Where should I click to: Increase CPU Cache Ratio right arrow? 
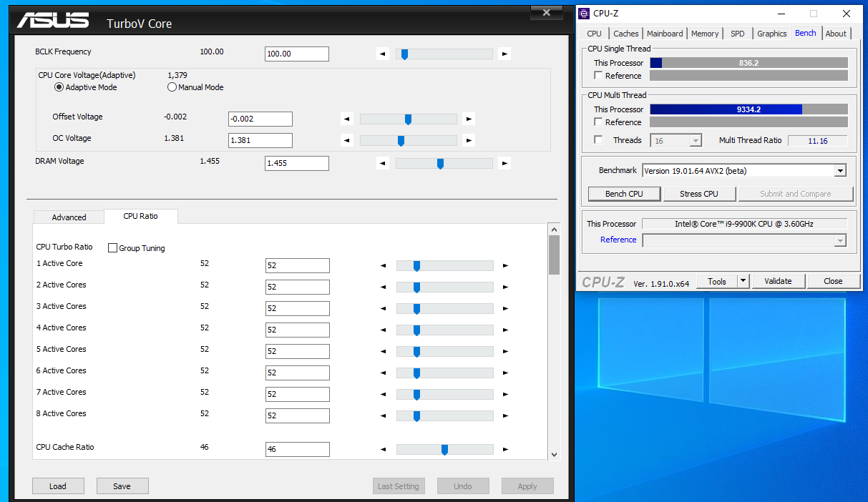505,449
